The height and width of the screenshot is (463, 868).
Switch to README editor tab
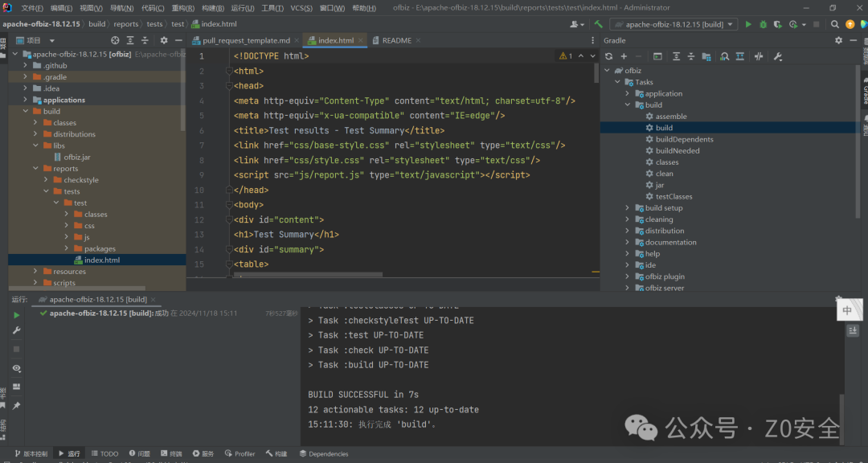[x=397, y=40]
